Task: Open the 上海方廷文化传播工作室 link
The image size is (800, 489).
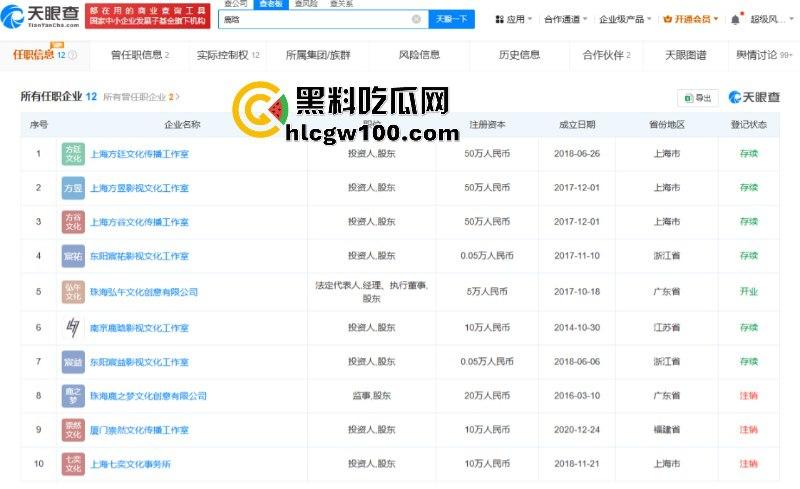Action: pyautogui.click(x=139, y=154)
